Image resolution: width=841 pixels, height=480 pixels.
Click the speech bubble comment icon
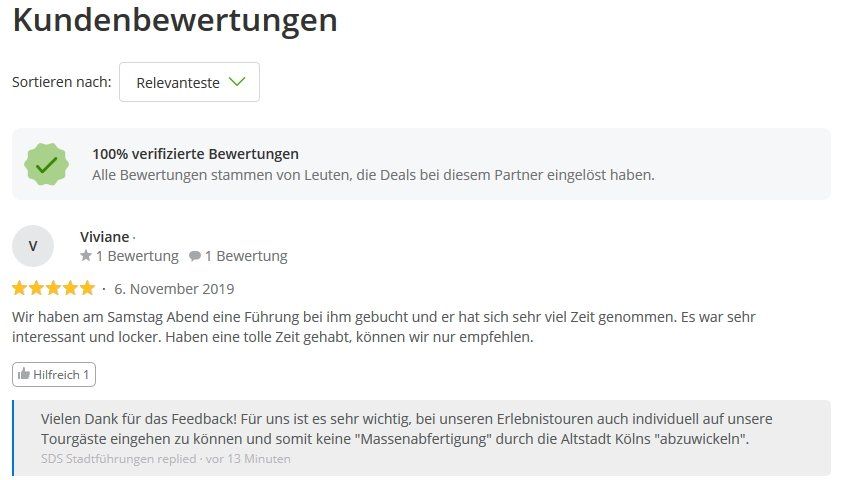pos(194,257)
